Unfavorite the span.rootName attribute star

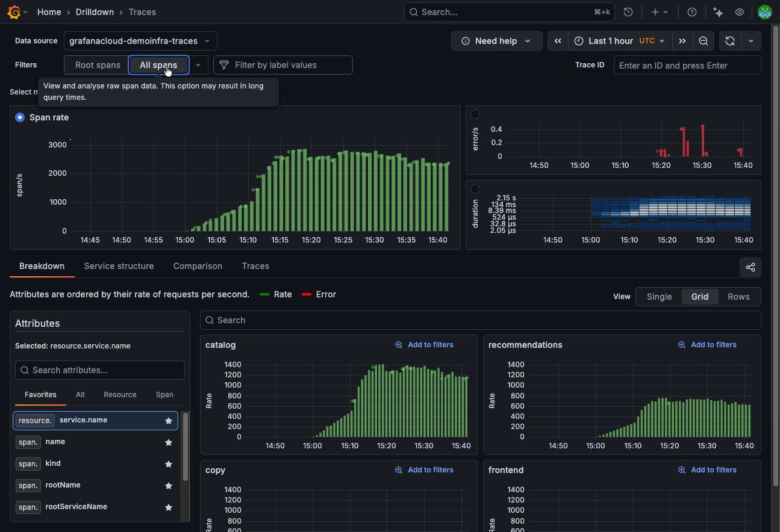click(x=168, y=485)
